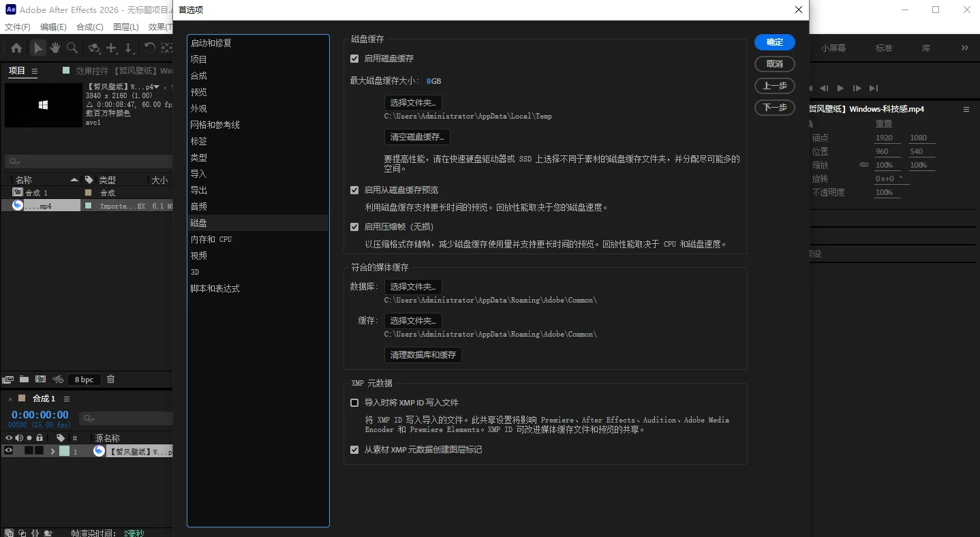Select the Home tool in the toolbar
This screenshot has height=537, width=980.
(x=16, y=48)
